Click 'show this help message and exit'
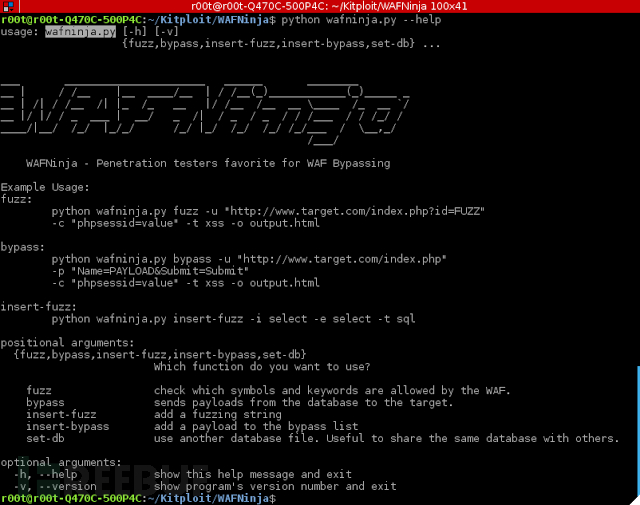 253,474
